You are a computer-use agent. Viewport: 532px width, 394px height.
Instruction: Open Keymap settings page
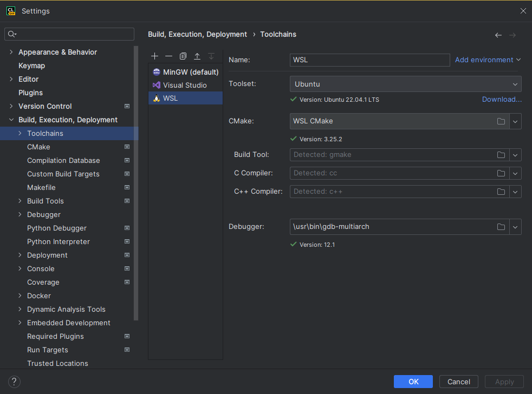click(31, 66)
